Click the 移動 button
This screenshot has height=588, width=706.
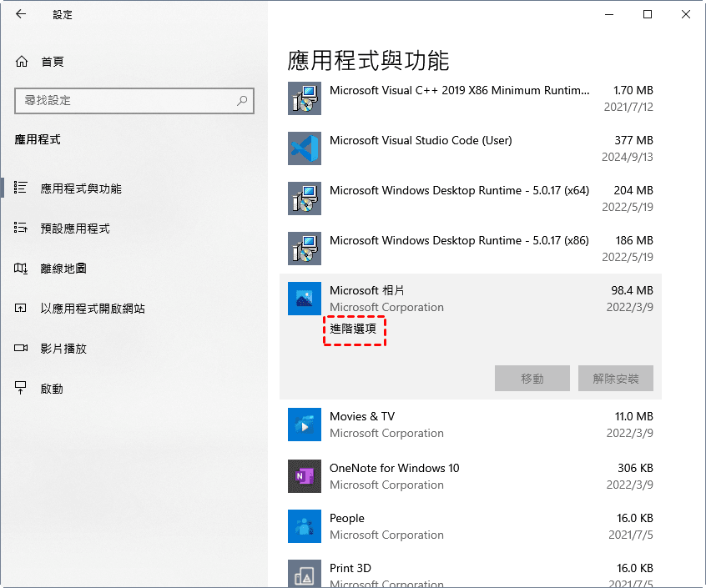pyautogui.click(x=532, y=379)
